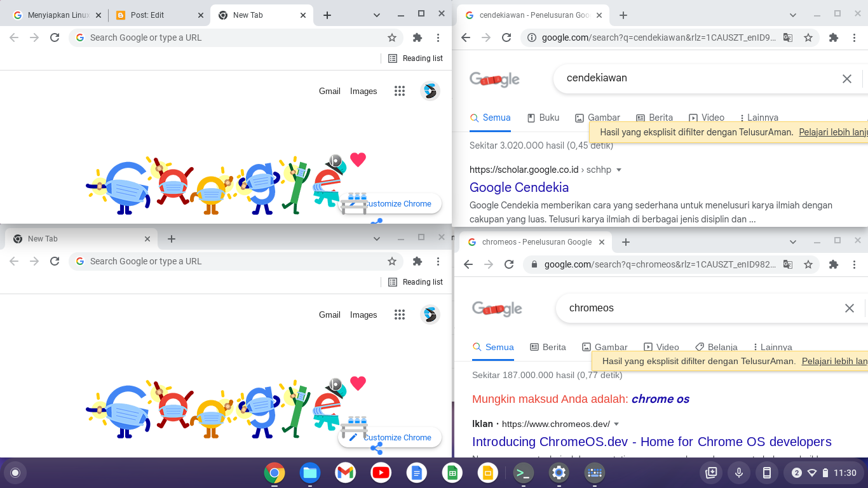This screenshot has width=868, height=488.
Task: Open Google apps grid in bottom-left window
Action: point(400,315)
